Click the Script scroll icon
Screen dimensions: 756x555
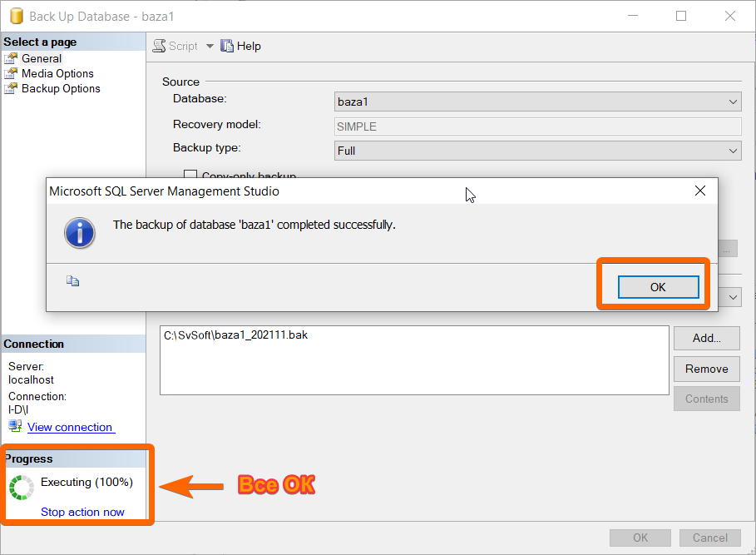tap(159, 46)
